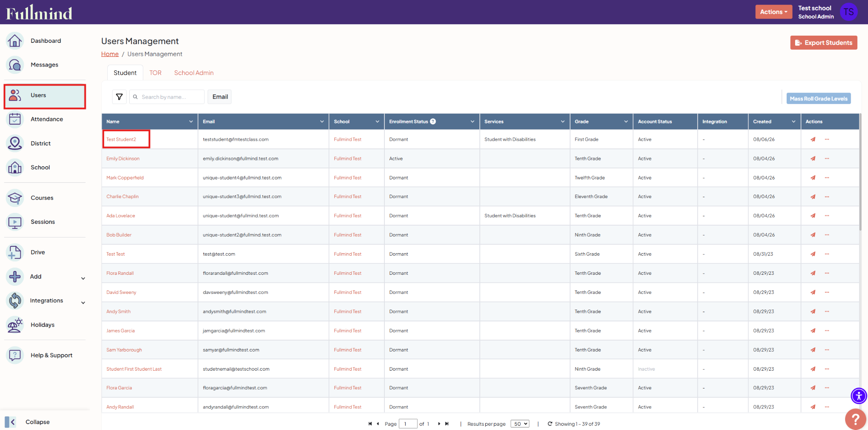Open the accessibility widget icon
Image resolution: width=868 pixels, height=430 pixels.
(x=859, y=396)
